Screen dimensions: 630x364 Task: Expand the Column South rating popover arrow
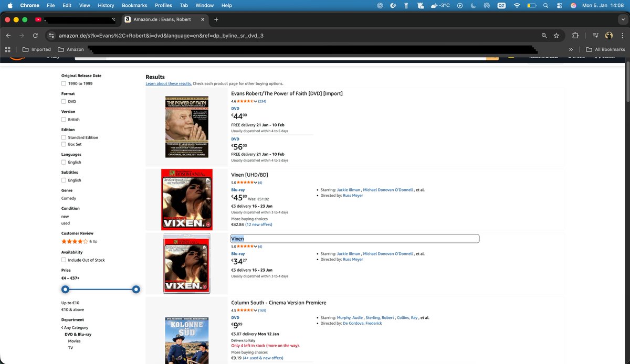(256, 311)
